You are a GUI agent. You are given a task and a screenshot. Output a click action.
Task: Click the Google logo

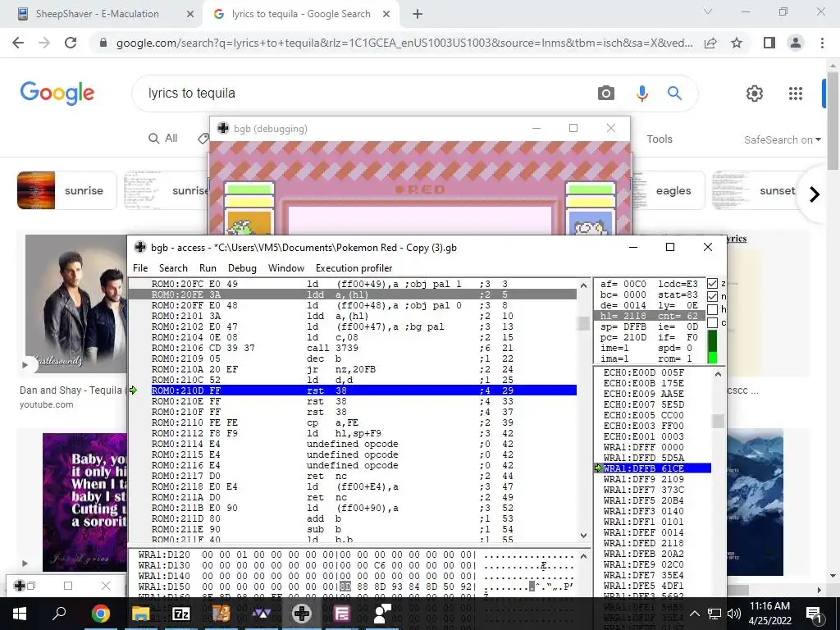click(x=57, y=94)
